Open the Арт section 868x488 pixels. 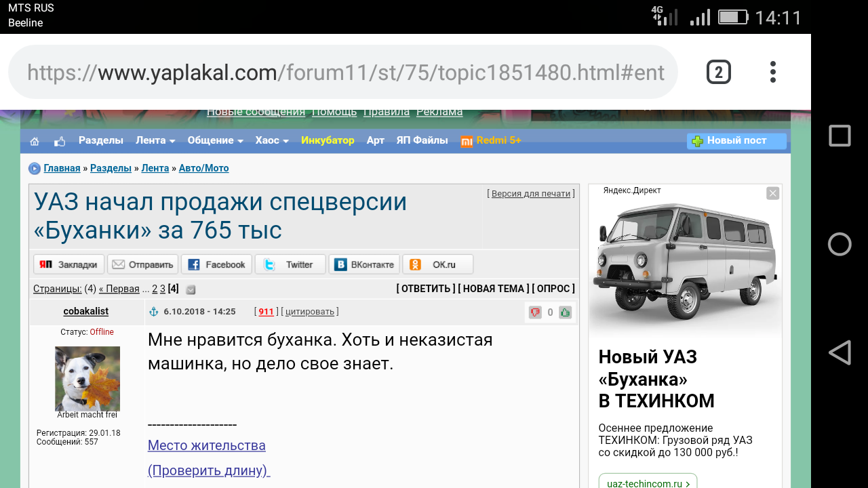point(376,140)
